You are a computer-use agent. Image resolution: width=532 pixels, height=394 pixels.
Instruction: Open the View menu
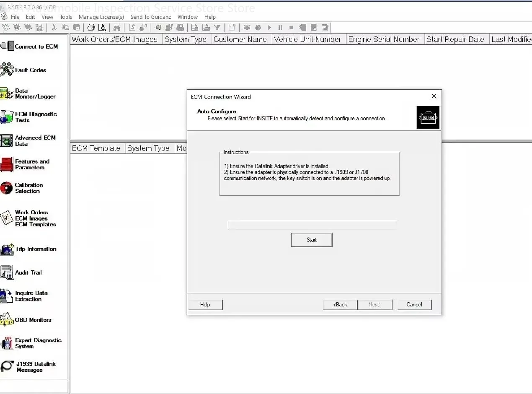(x=47, y=17)
